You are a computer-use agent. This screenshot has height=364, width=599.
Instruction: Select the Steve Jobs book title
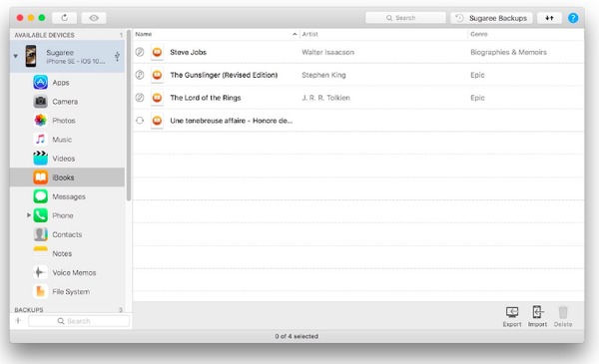click(188, 52)
